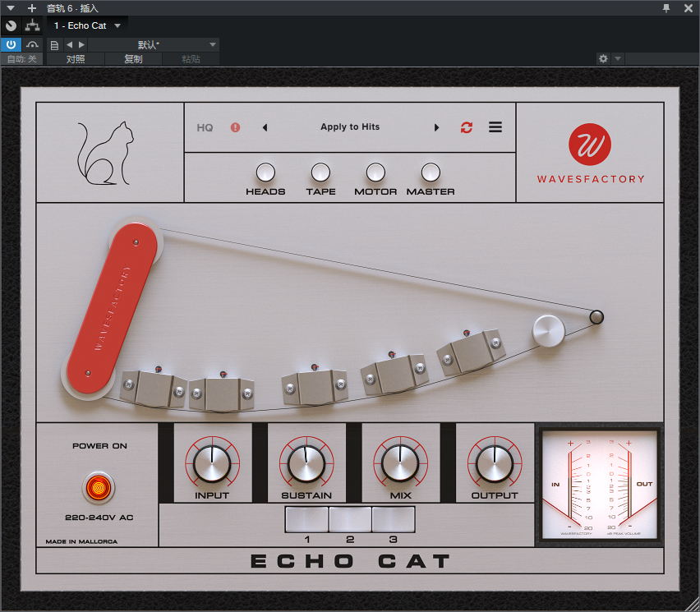
Task: Open the preset file icon in the host toolbar
Action: coord(54,45)
